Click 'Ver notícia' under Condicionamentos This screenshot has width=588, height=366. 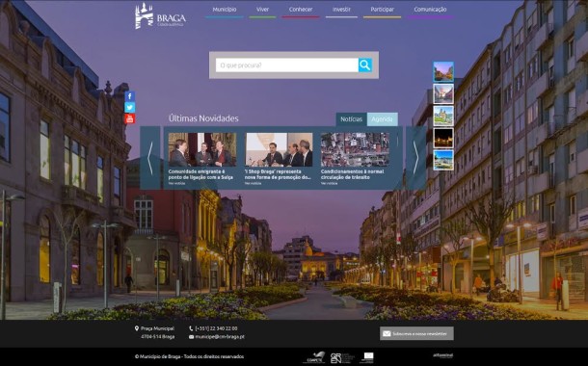pyautogui.click(x=330, y=184)
